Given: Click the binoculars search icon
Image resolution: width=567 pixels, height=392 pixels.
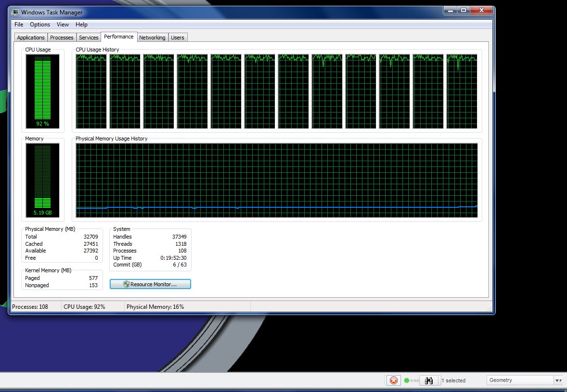Looking at the screenshot, I should point(429,380).
